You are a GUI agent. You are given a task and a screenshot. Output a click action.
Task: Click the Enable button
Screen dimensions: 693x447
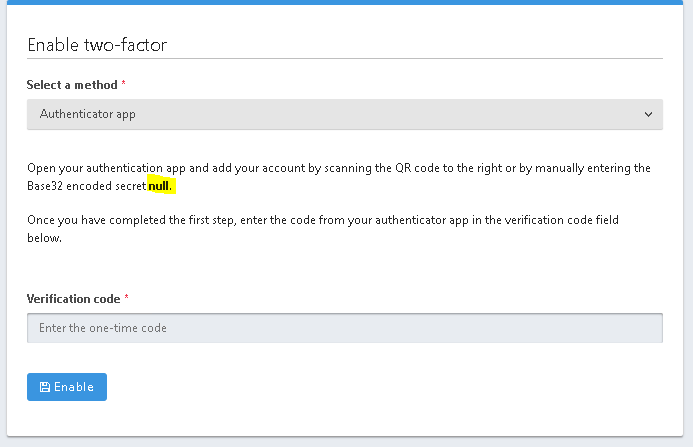67,387
